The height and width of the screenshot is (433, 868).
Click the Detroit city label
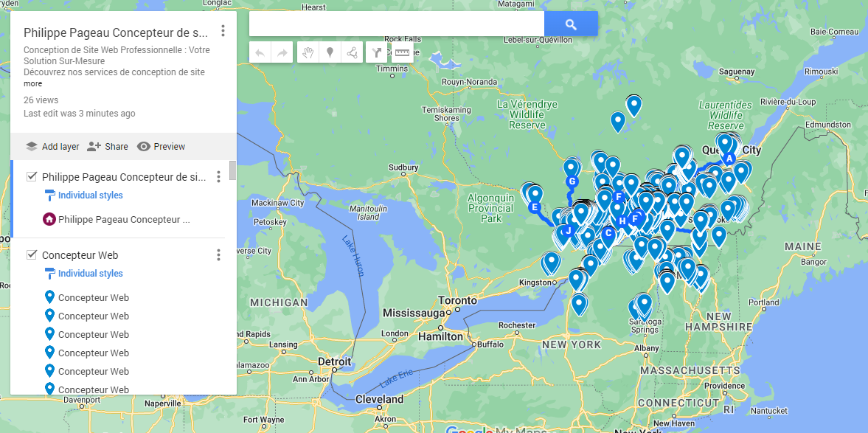click(x=334, y=361)
